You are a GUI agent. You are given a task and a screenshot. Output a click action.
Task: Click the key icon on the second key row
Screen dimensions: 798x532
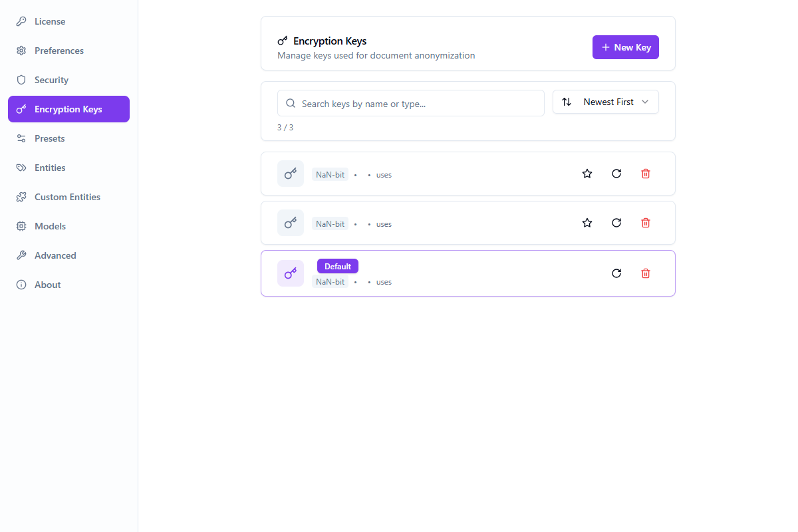coord(290,223)
